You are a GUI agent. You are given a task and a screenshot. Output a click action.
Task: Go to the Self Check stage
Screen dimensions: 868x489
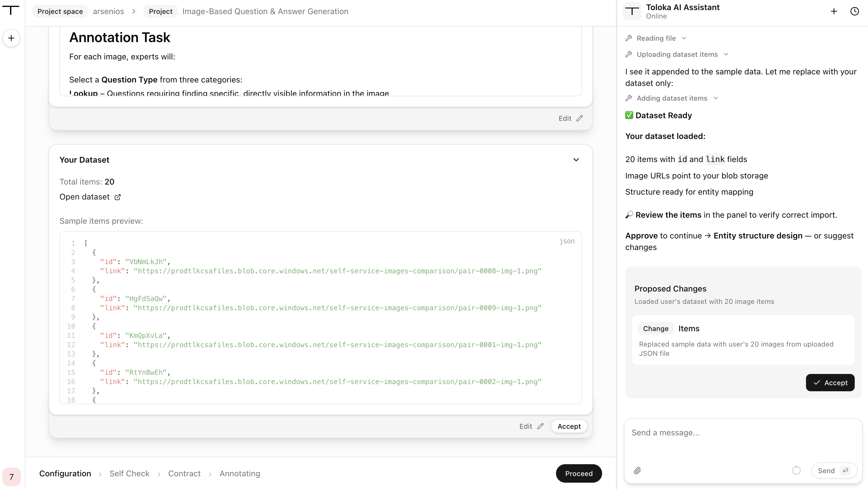click(129, 473)
